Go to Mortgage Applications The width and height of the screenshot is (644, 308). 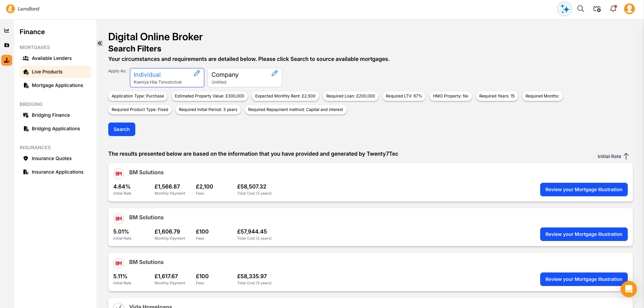pos(57,85)
